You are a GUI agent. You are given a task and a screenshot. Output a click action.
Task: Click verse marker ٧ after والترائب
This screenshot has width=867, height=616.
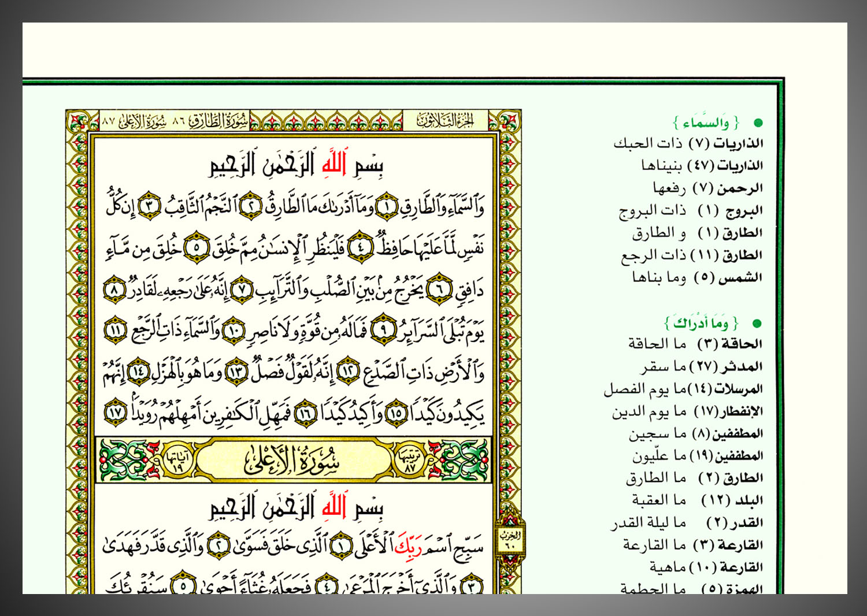point(242,288)
